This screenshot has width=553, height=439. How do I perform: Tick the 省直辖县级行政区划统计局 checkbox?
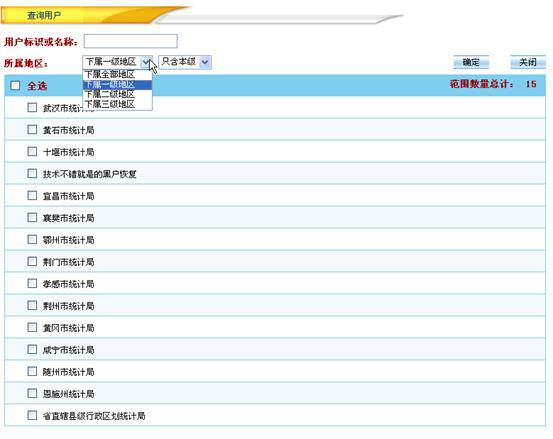click(x=32, y=415)
